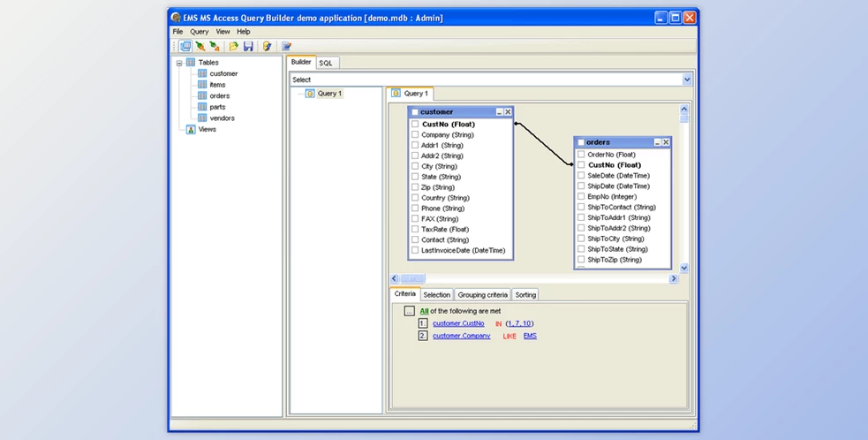868x440 pixels.
Task: Check all fields in customer header checkbox
Action: click(x=415, y=112)
